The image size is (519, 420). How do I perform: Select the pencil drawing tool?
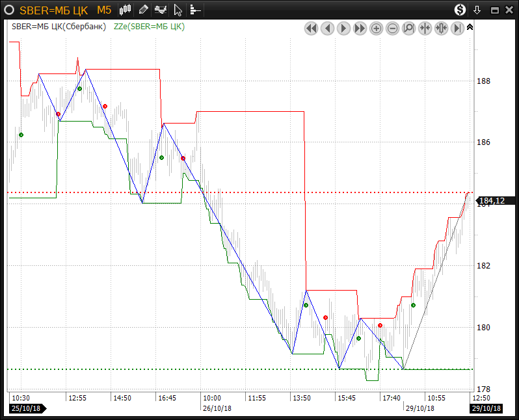pos(143,10)
